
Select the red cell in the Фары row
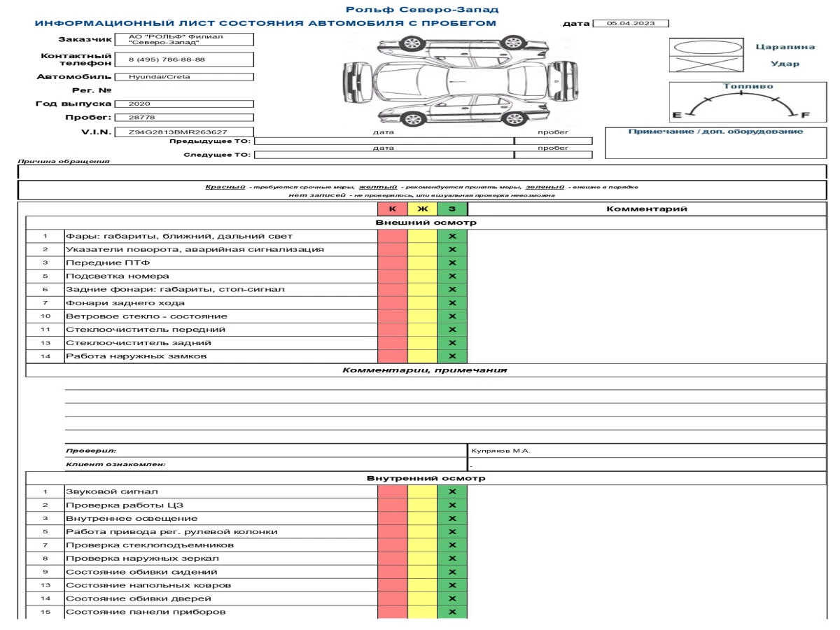click(x=392, y=236)
